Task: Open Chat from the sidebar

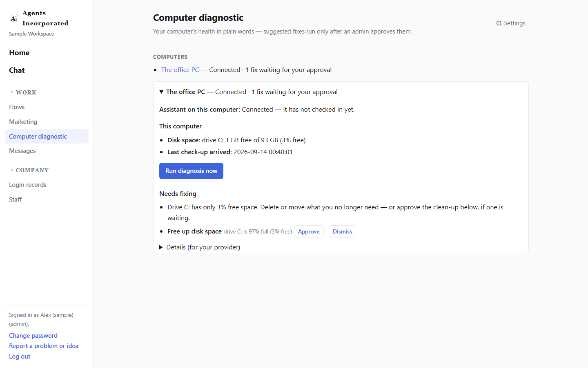Action: point(17,70)
